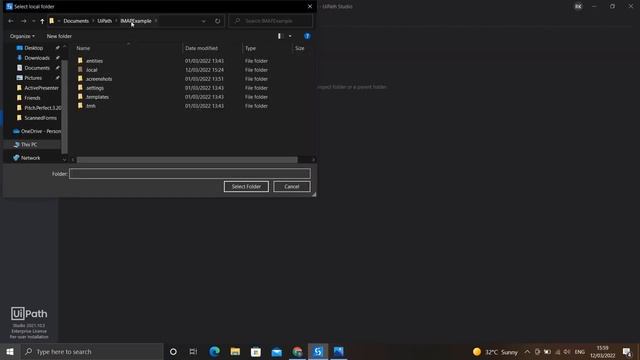640x360 pixels.
Task: Switch to Chrome on the taskbar
Action: click(x=298, y=351)
